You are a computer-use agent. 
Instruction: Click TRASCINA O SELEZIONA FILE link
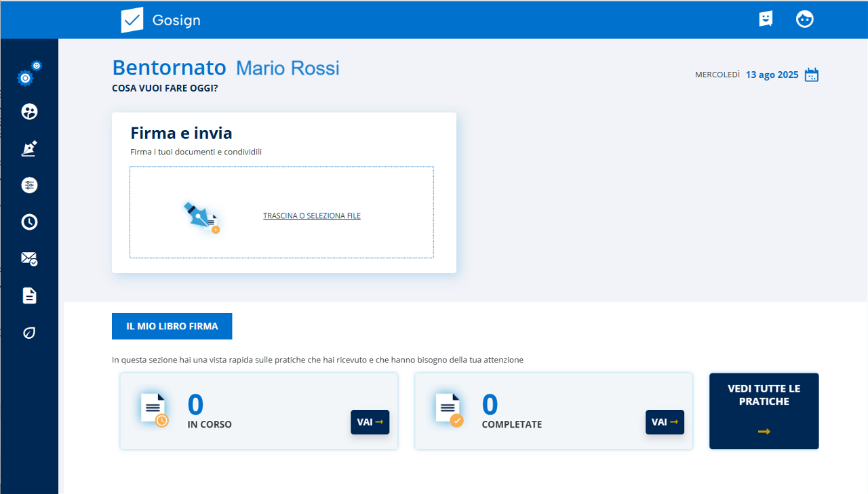312,216
